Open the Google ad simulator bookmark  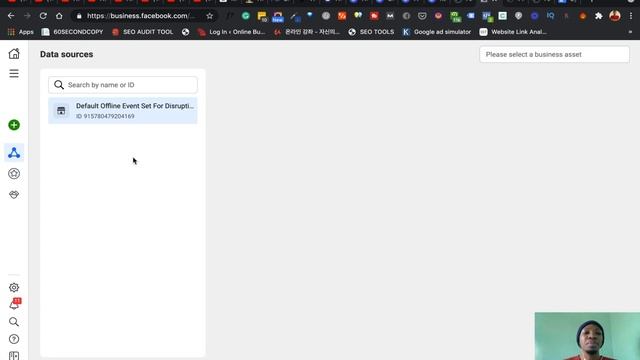point(436,32)
